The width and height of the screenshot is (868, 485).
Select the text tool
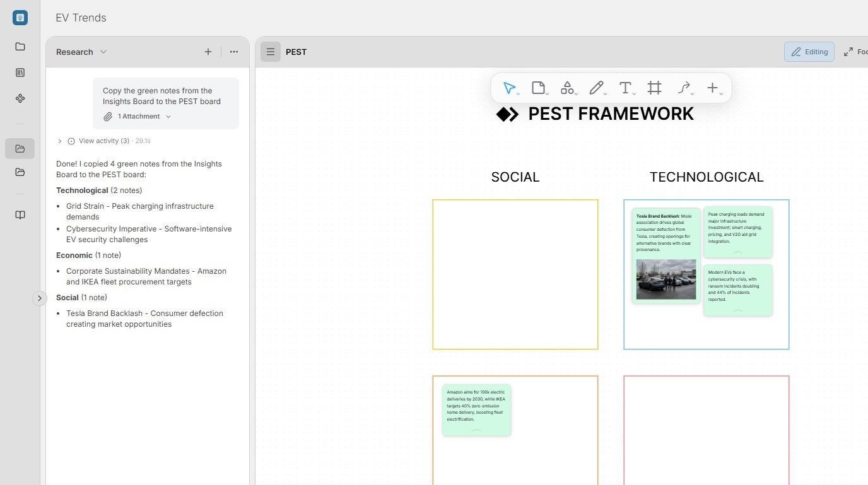click(x=625, y=88)
